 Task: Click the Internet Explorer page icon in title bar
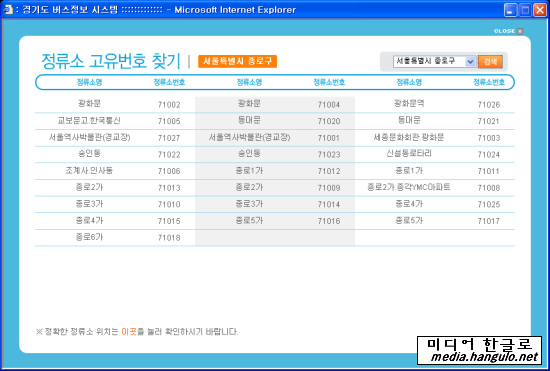tap(7, 9)
